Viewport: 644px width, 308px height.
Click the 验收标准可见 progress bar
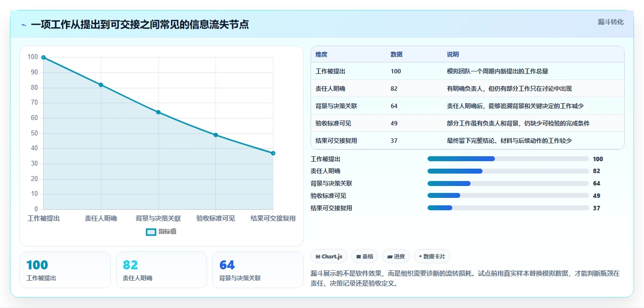508,195
